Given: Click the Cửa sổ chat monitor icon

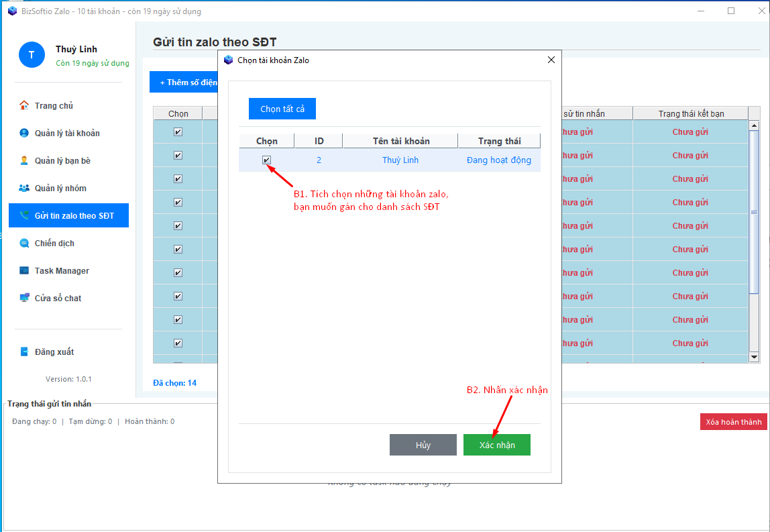Looking at the screenshot, I should (x=24, y=298).
